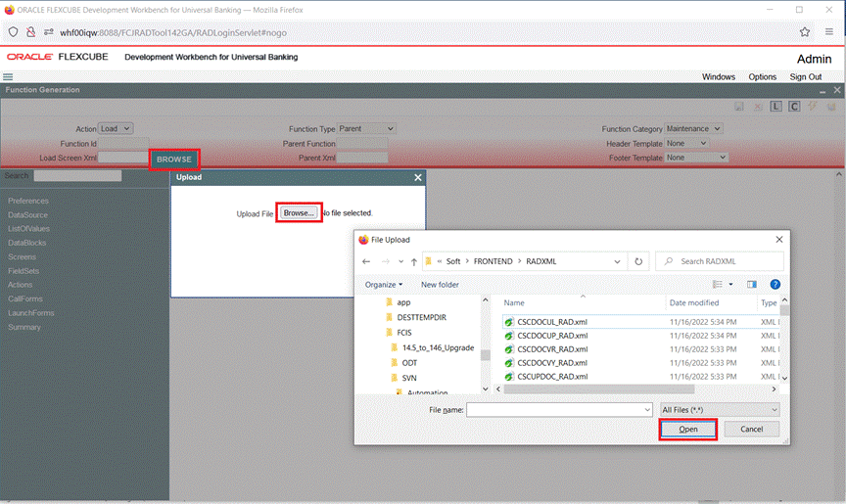Select file CSCUPDOC_RAD.xml

(x=552, y=376)
